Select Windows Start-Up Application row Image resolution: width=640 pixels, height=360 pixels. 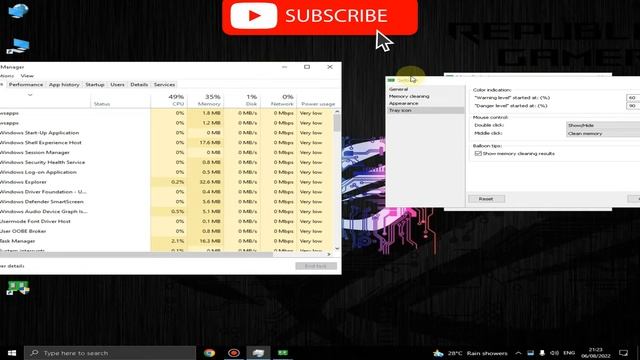tap(167, 133)
